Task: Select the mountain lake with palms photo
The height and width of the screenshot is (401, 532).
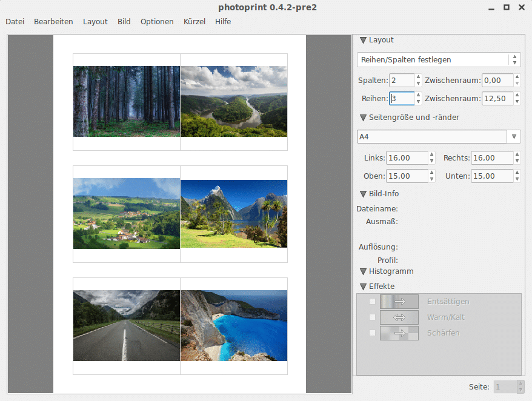Action: point(234,214)
